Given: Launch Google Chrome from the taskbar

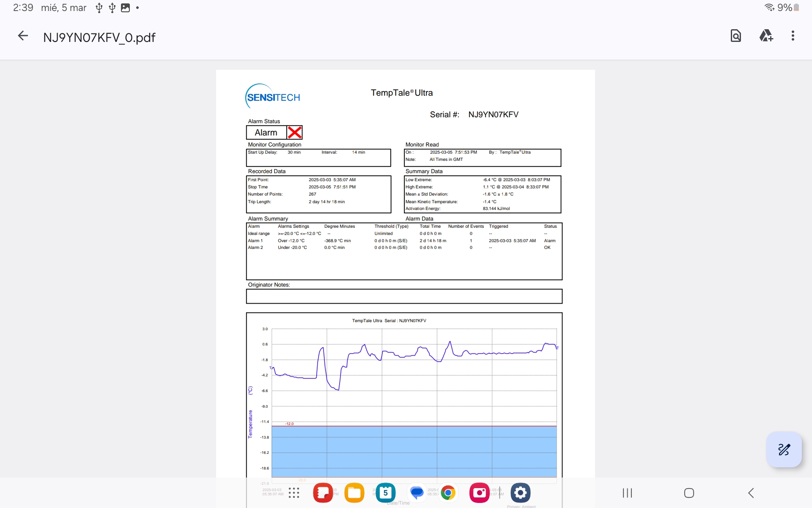Looking at the screenshot, I should pos(448,493).
